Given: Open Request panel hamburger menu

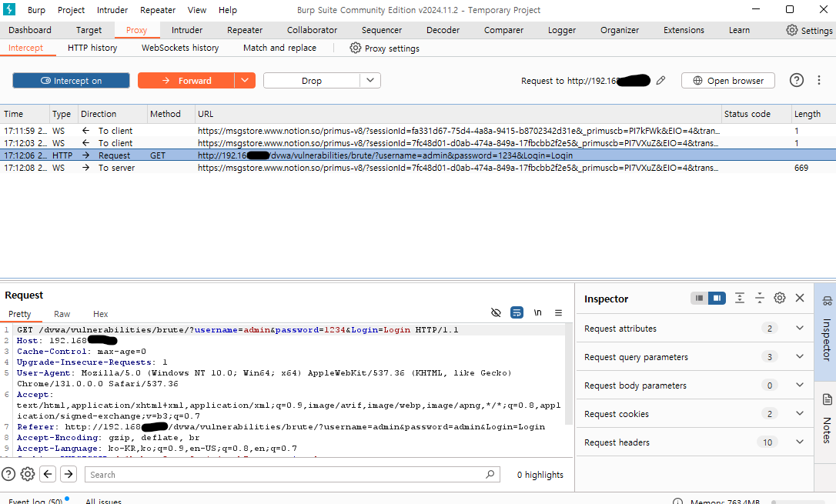Looking at the screenshot, I should click(558, 312).
